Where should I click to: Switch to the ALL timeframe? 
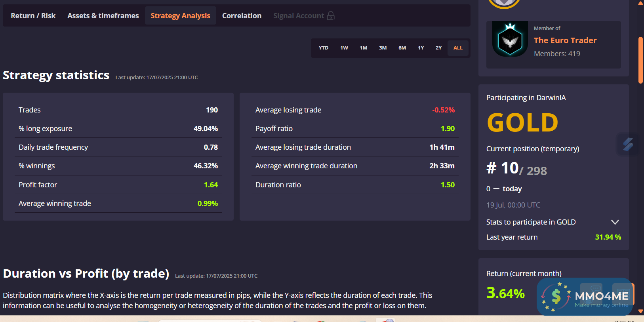[x=458, y=48]
